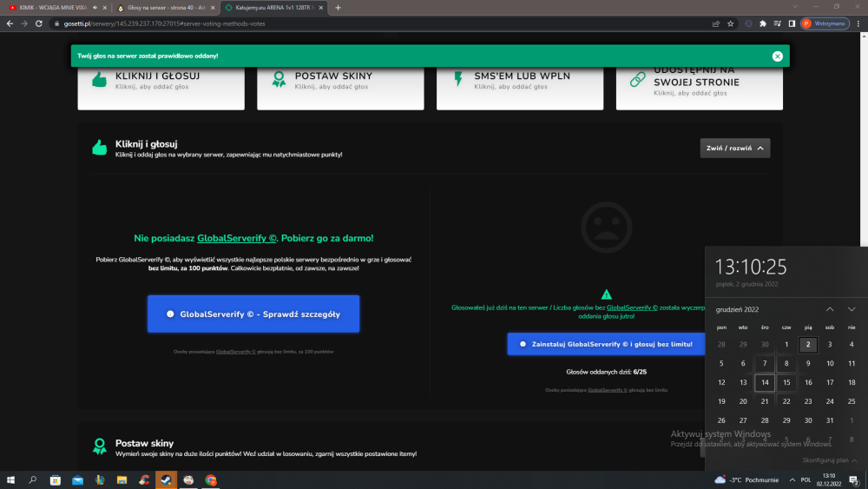This screenshot has width=868, height=489.
Task: Open Windows taskbar search
Action: [33, 480]
